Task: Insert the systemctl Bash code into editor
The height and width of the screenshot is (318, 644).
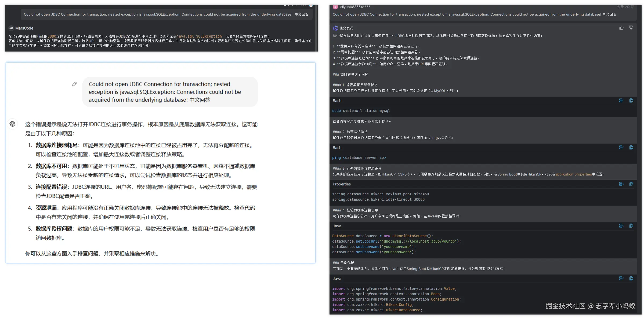Action: 621,100
